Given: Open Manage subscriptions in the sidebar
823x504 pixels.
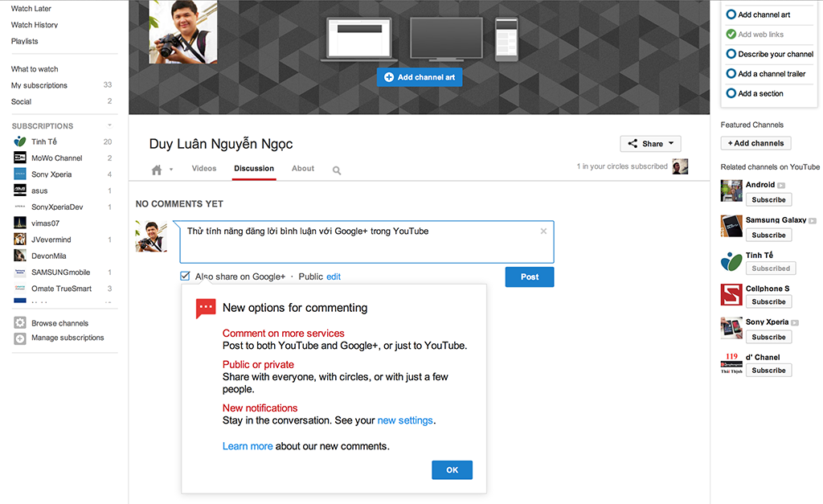Looking at the screenshot, I should pyautogui.click(x=68, y=338).
